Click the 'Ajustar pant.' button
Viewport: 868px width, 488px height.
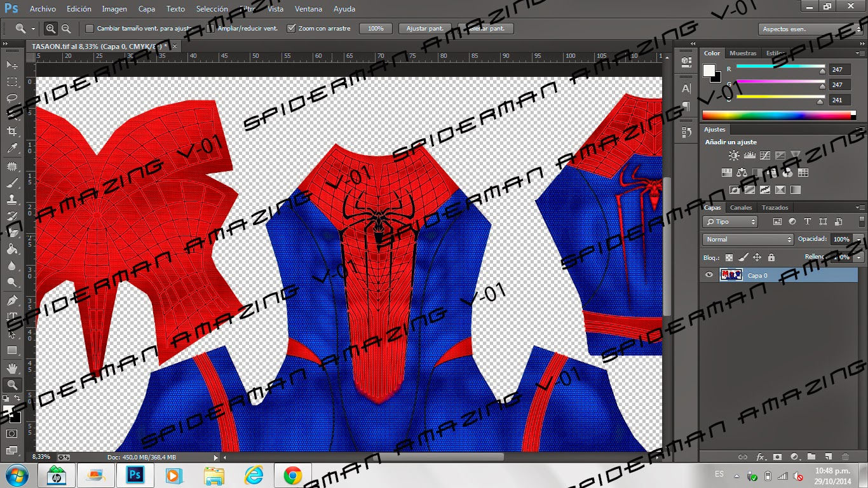(x=425, y=29)
